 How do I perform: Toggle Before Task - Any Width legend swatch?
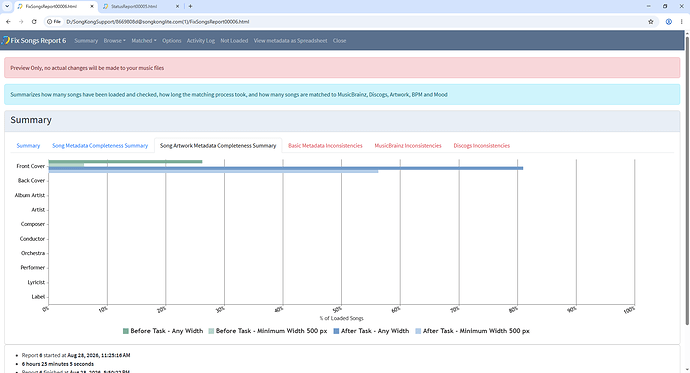point(126,331)
